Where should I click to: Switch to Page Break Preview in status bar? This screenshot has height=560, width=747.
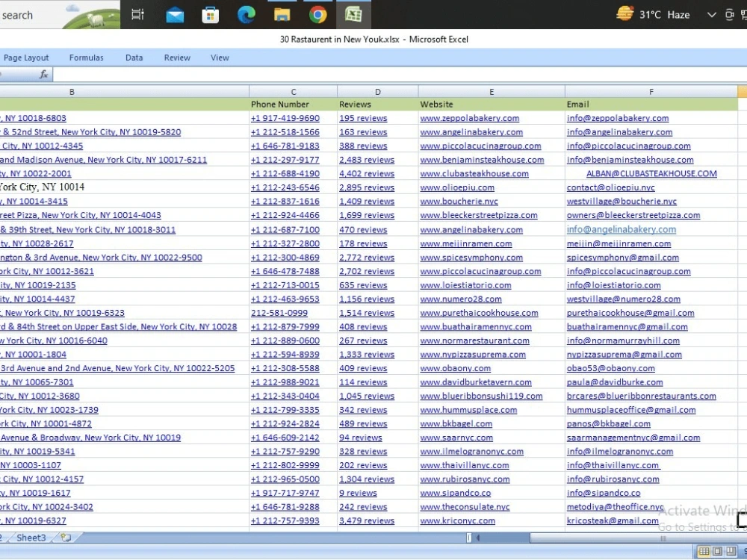[x=731, y=552]
